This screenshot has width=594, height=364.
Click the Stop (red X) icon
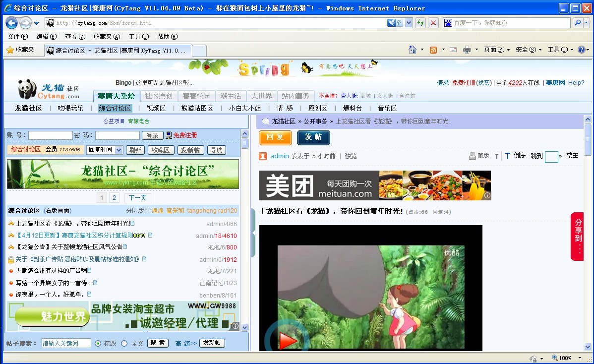pyautogui.click(x=433, y=23)
